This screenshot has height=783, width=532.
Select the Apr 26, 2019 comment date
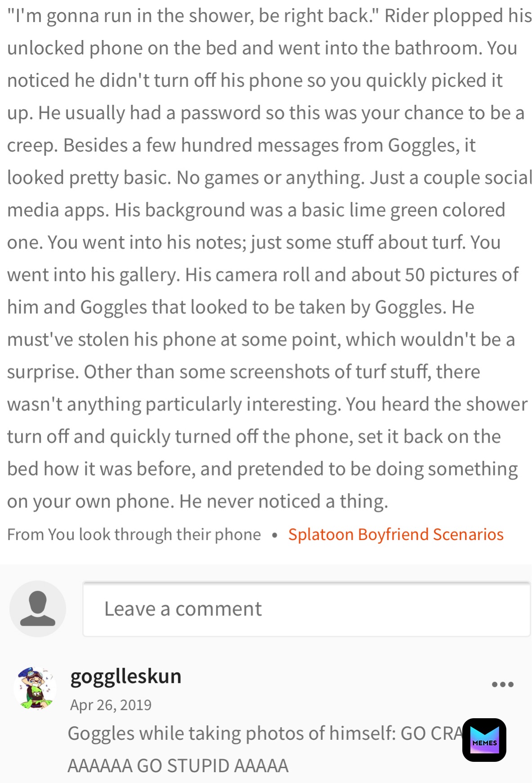click(111, 705)
